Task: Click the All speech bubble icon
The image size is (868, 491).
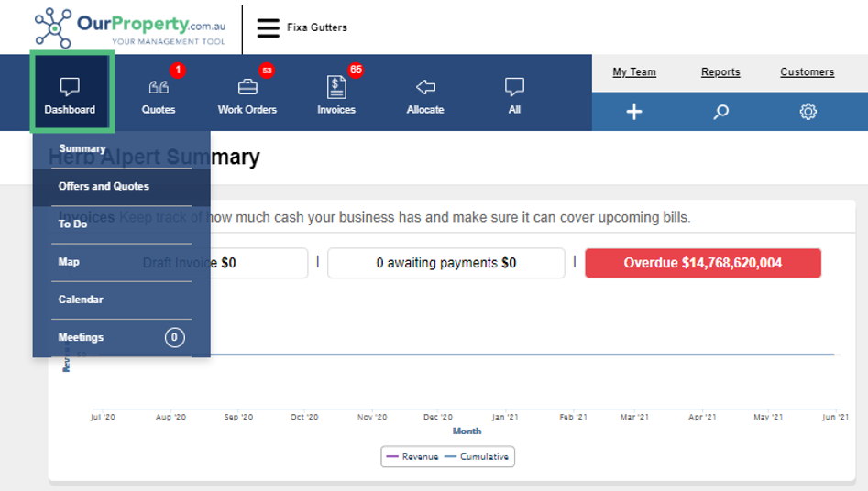Action: (514, 87)
